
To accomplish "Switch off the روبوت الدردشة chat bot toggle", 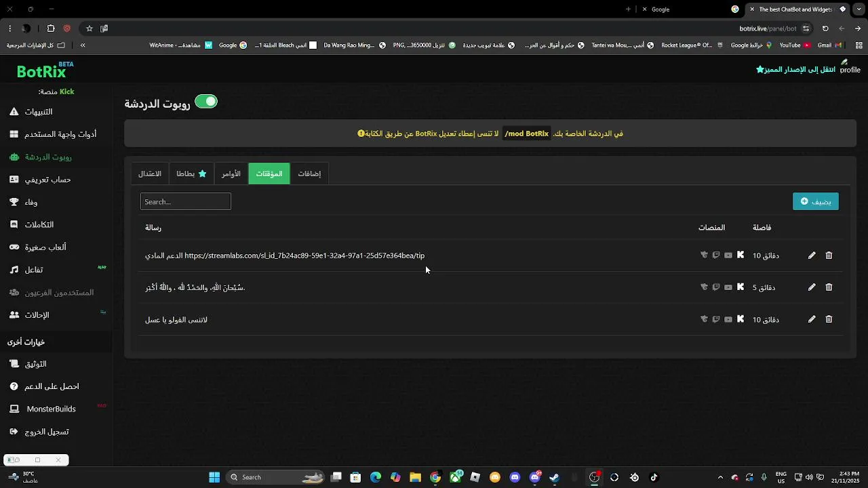I will (206, 102).
